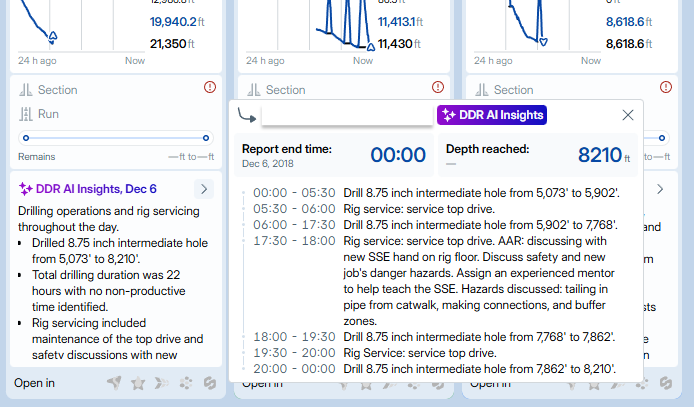
Task: Click the star-shaped Open in icon, left card
Action: coord(138,383)
